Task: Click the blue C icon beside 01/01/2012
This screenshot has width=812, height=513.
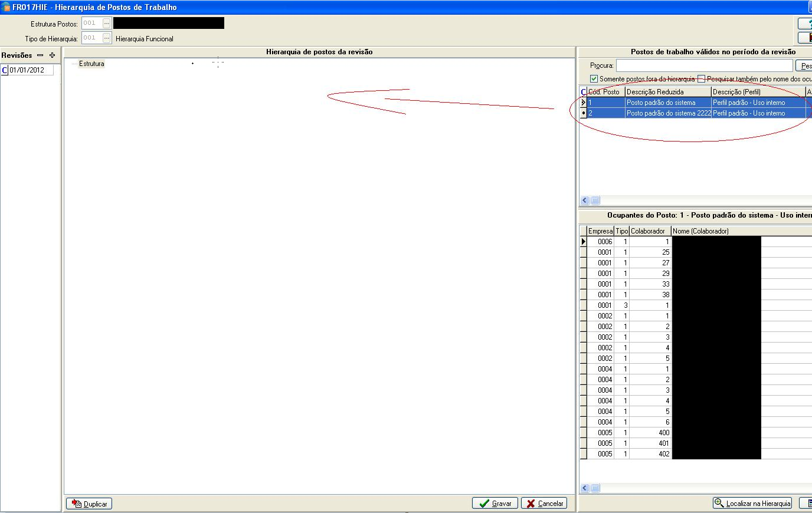Action: [x=5, y=70]
